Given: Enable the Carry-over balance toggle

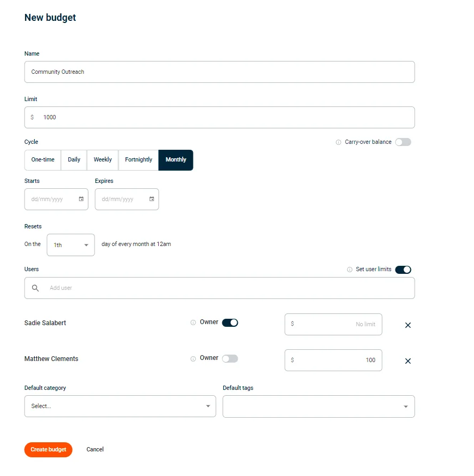Looking at the screenshot, I should [403, 142].
